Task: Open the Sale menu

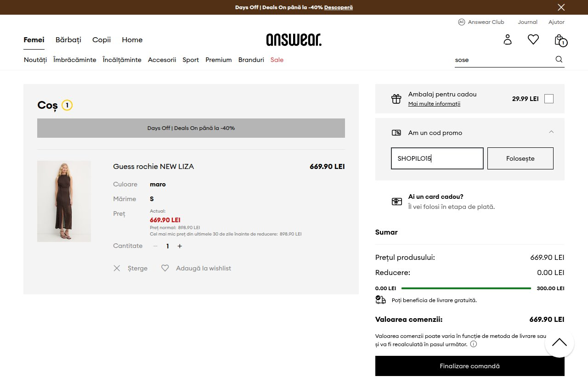Action: coord(277,60)
